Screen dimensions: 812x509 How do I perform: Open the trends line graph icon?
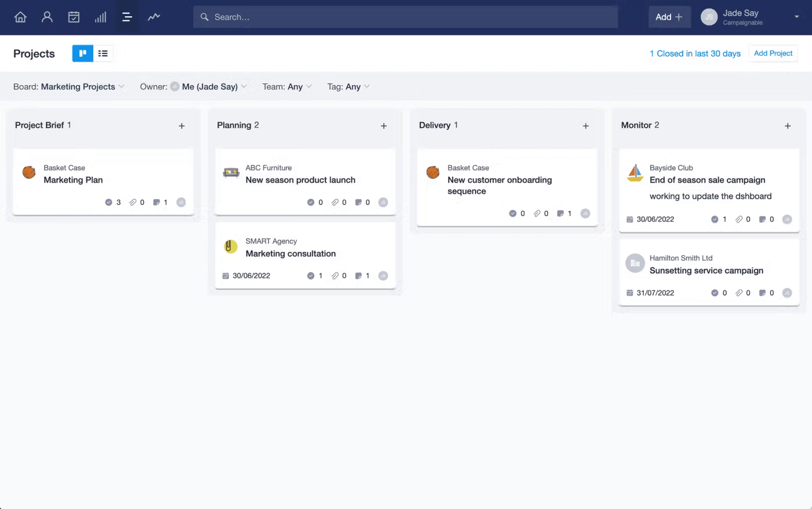(154, 17)
